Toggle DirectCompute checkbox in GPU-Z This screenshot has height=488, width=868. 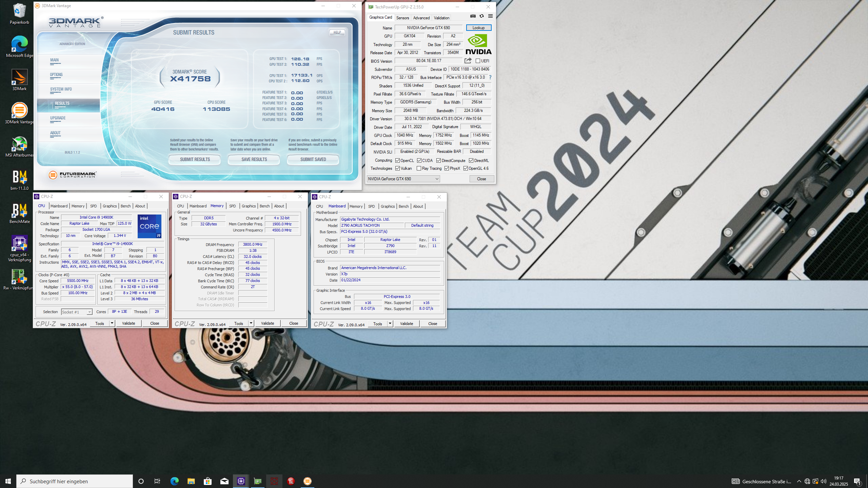point(438,161)
